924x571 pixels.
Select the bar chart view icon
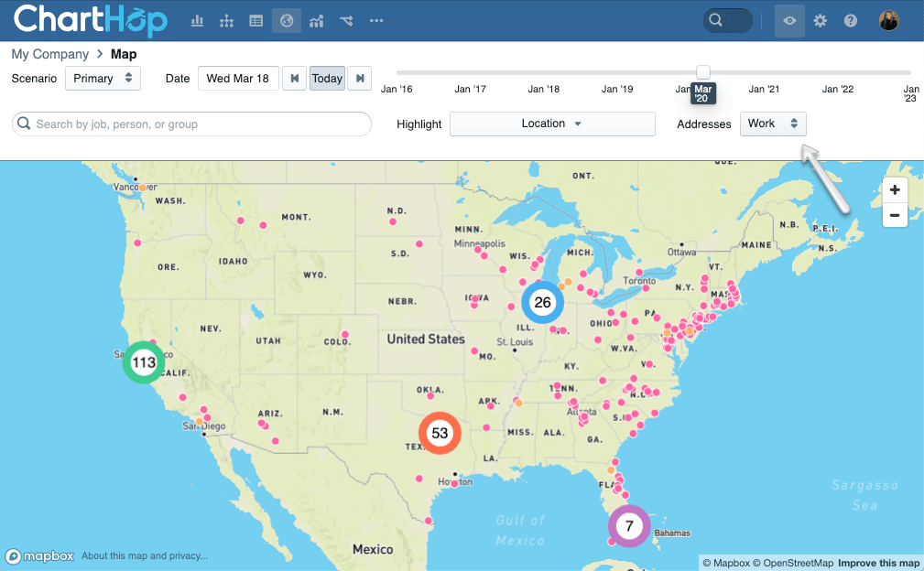click(x=197, y=19)
